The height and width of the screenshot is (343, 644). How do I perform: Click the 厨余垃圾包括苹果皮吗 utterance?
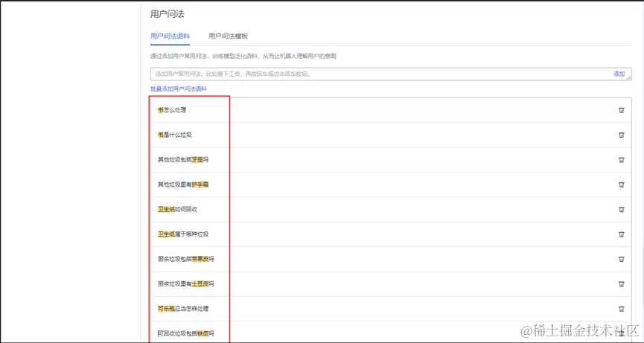[186, 259]
